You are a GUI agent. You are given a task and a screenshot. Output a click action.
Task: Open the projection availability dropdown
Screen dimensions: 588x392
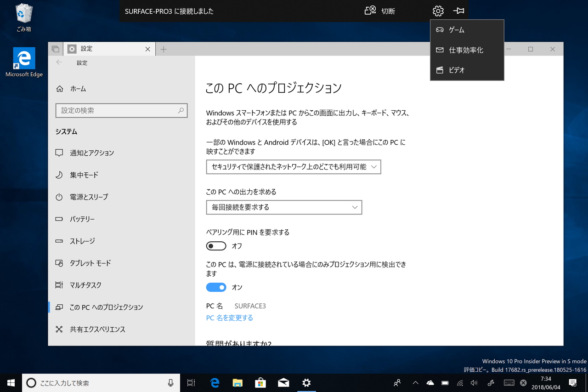click(x=294, y=167)
